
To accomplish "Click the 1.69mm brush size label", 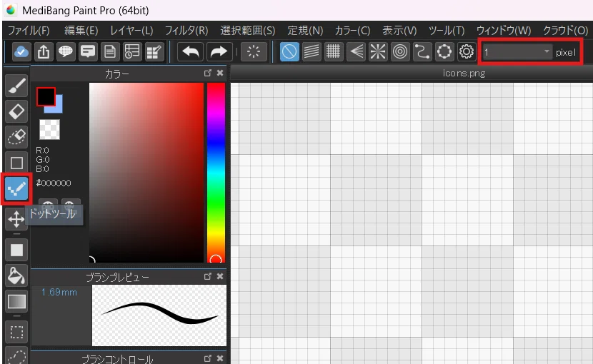I will (x=59, y=292).
